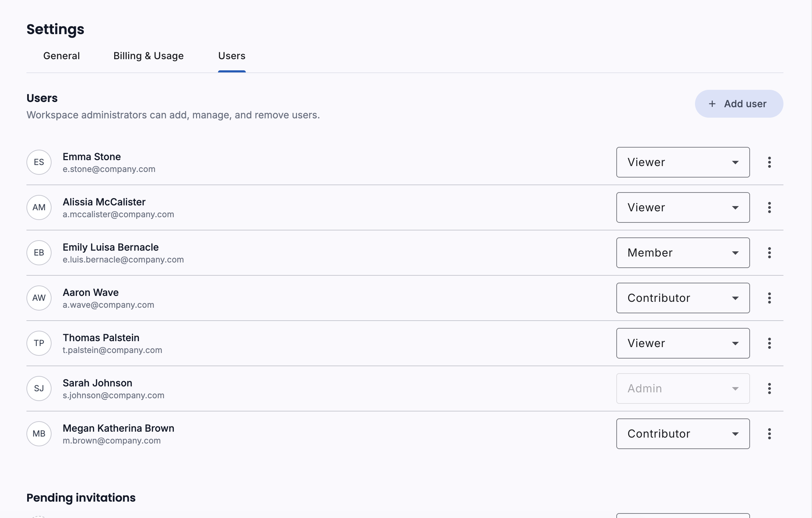Click the ES avatar for Emma Stone

point(39,162)
